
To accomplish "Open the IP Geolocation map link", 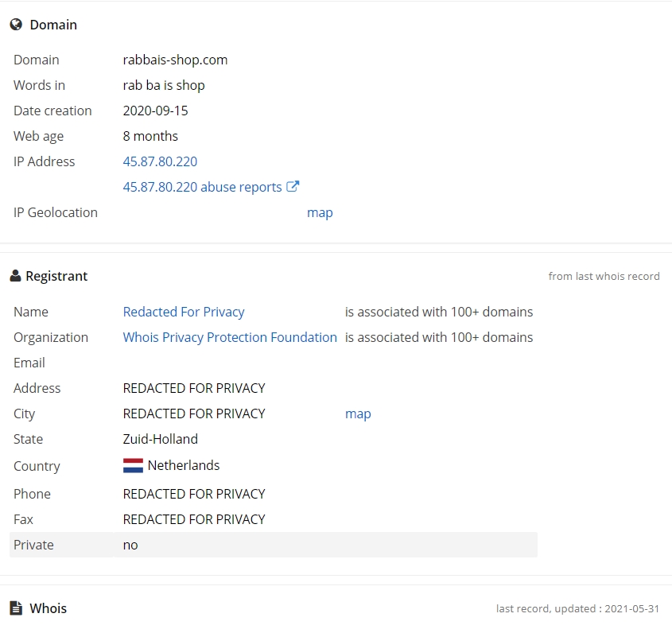I will (x=320, y=212).
